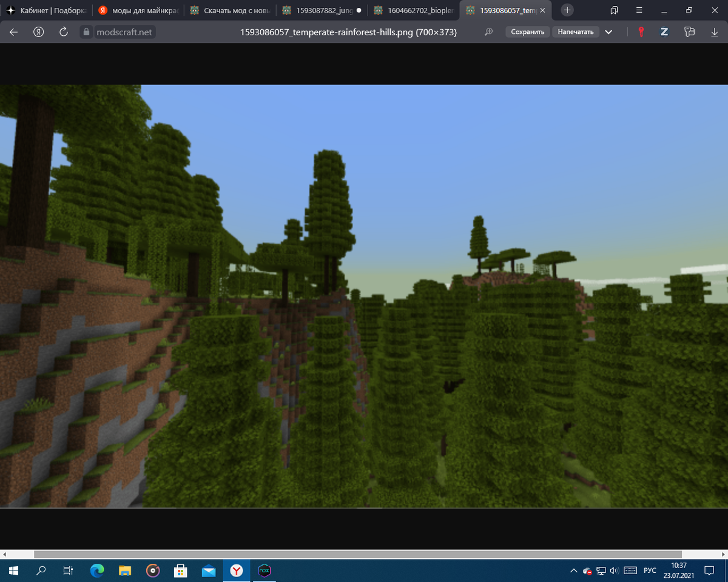The image size is (728, 582).
Task: Switch to the моды для майнкрафт tab
Action: pos(138,10)
